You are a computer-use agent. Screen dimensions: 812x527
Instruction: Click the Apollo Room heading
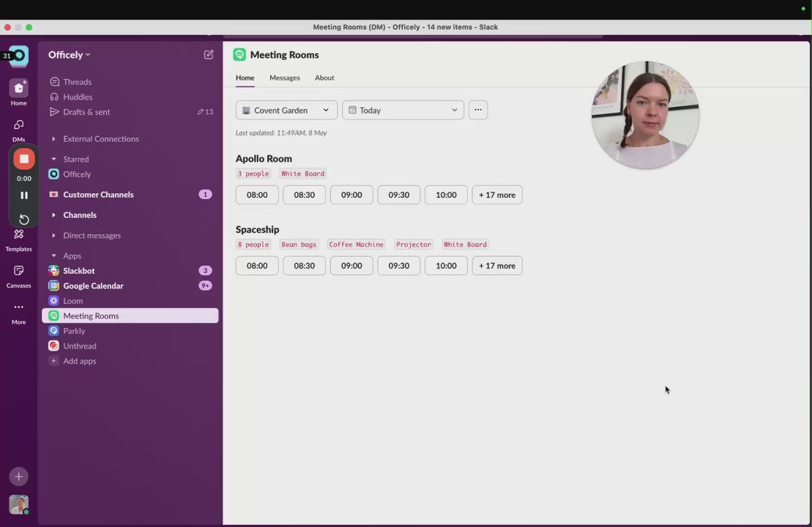[x=264, y=158]
